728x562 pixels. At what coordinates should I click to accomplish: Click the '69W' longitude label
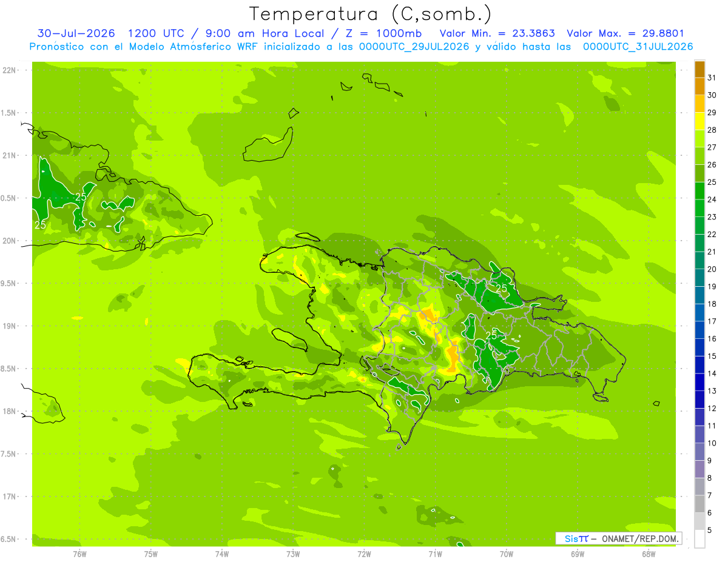click(x=578, y=554)
